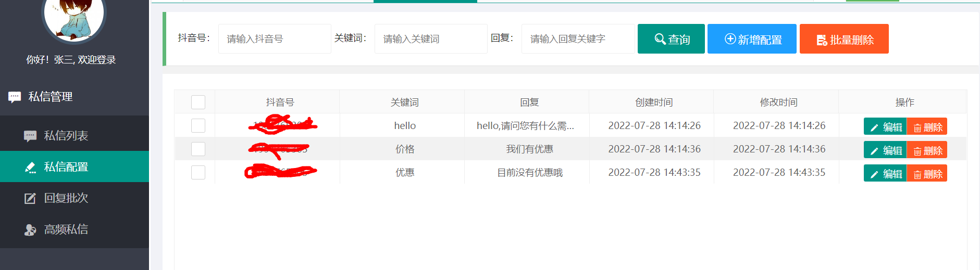This screenshot has height=270, width=980.
Task: Open the 回复批次 page
Action: pyautogui.click(x=66, y=198)
